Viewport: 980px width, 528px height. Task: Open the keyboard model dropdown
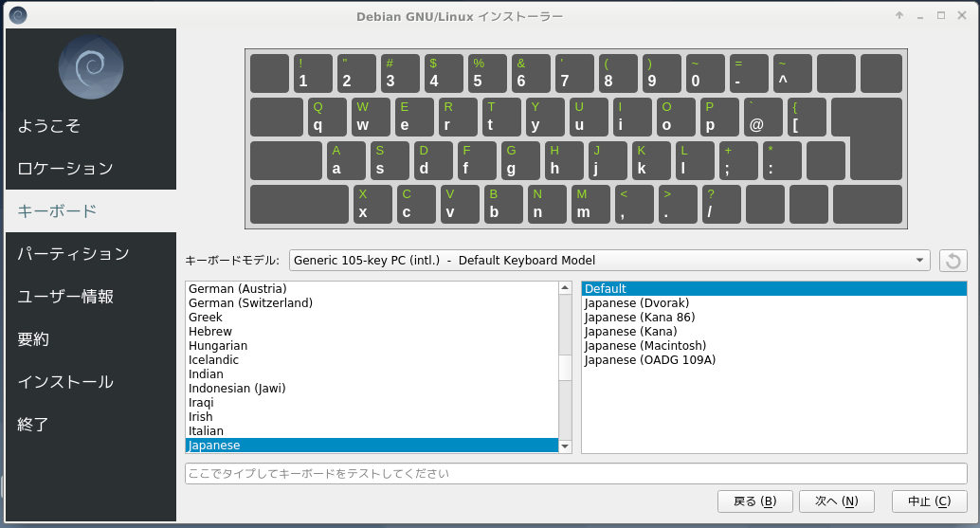(609, 261)
